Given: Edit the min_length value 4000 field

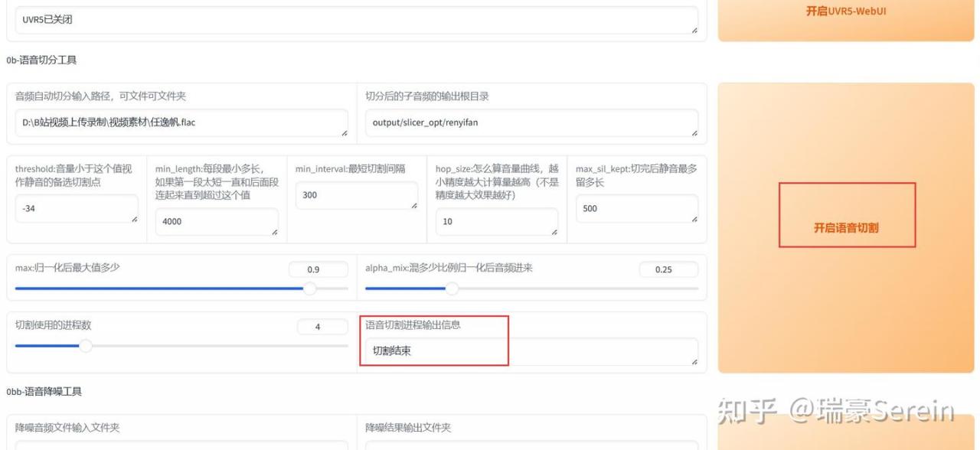Looking at the screenshot, I should click(x=217, y=222).
